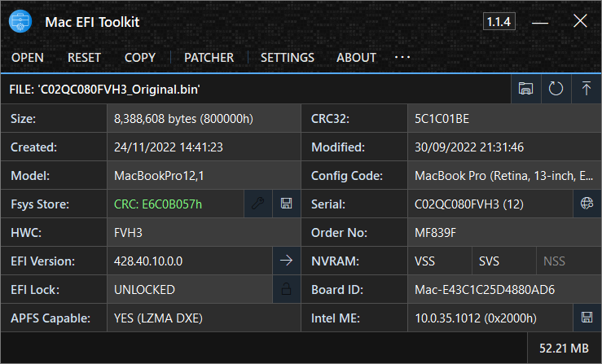Click the version 1.1.4 badge
The width and height of the screenshot is (602, 364).
click(x=499, y=22)
